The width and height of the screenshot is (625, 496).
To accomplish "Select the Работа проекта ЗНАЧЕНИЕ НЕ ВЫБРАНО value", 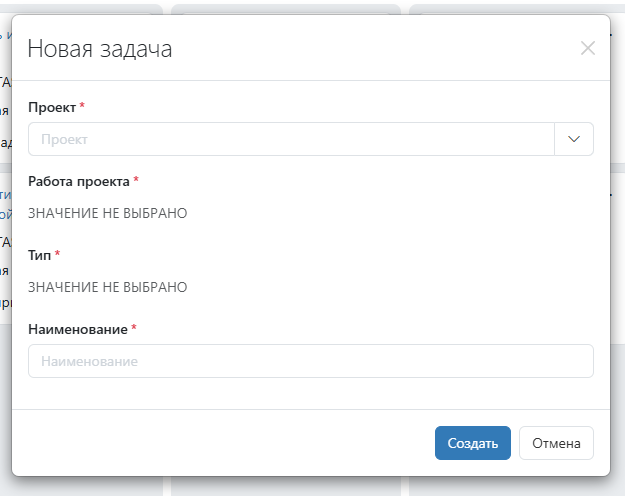I will pos(107,213).
